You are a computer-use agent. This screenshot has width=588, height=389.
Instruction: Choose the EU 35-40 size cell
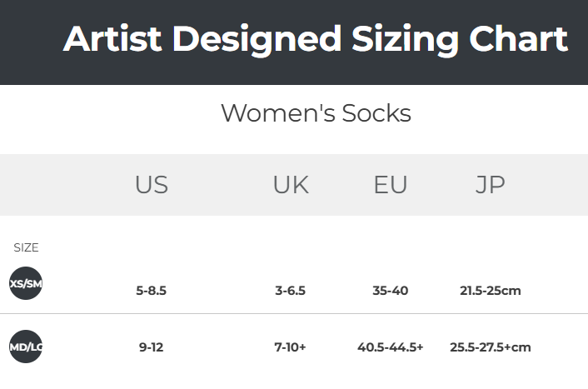(391, 291)
